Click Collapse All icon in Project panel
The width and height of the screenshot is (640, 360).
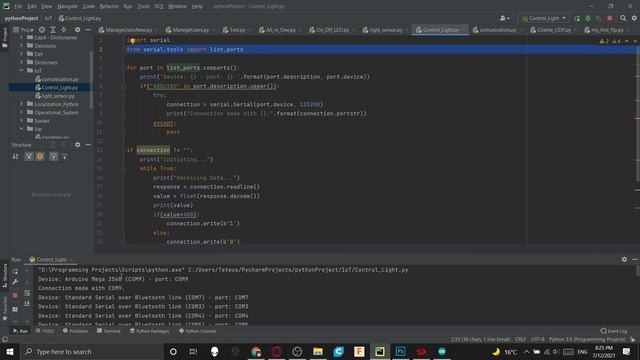(x=64, y=30)
